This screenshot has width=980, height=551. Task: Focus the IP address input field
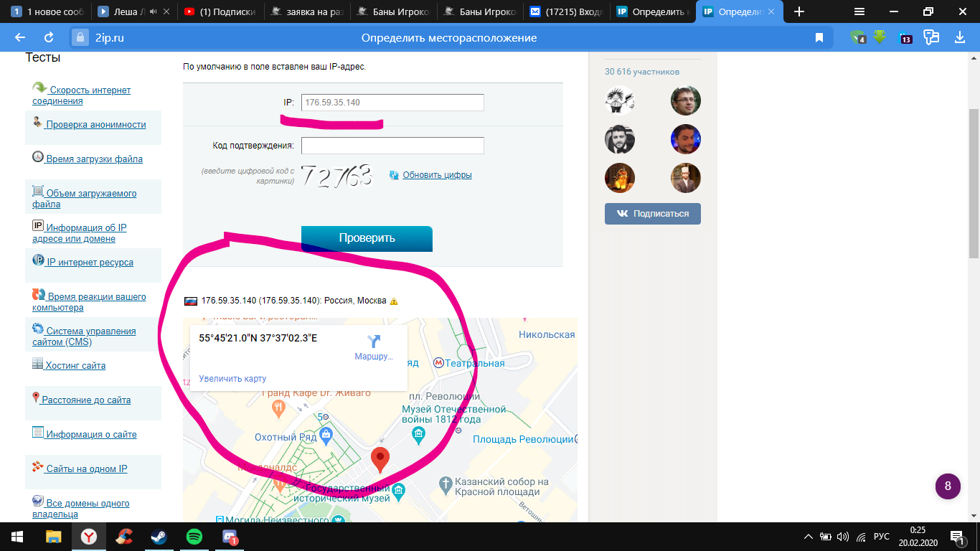coord(392,103)
